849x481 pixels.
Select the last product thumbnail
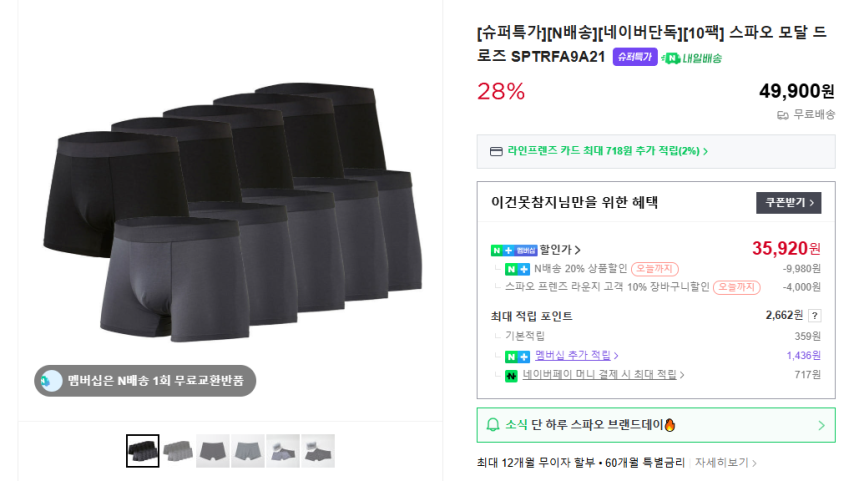(318, 451)
